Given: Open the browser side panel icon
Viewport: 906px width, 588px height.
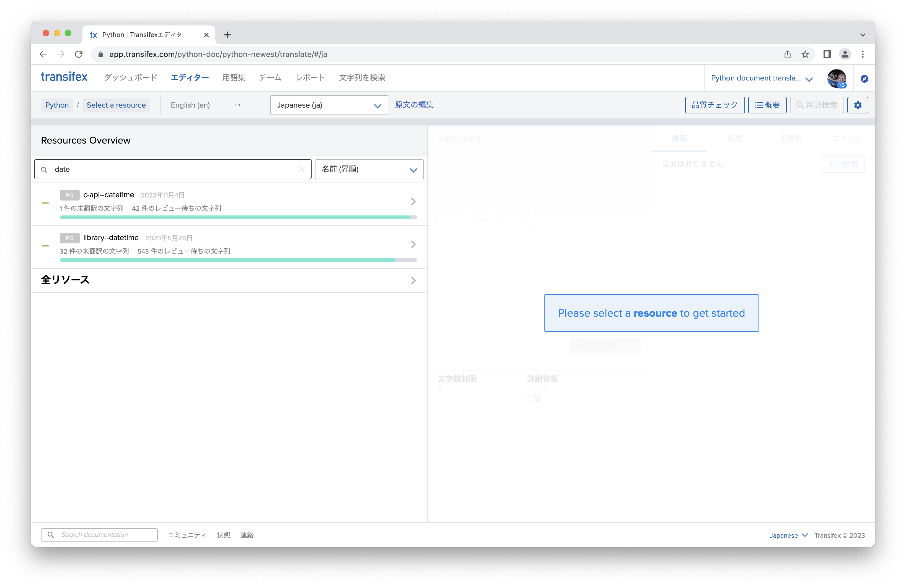Looking at the screenshot, I should click(827, 54).
